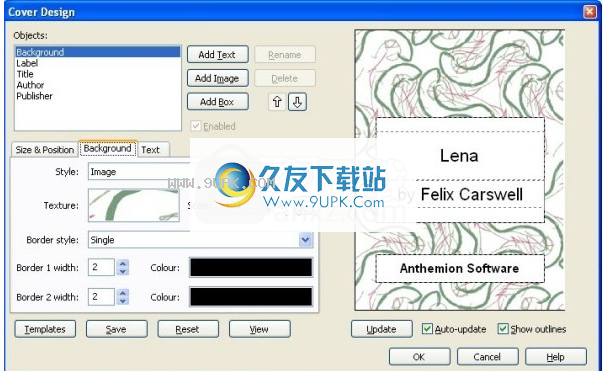
Task: Toggle Show outlines checkbox
Action: pyautogui.click(x=502, y=329)
